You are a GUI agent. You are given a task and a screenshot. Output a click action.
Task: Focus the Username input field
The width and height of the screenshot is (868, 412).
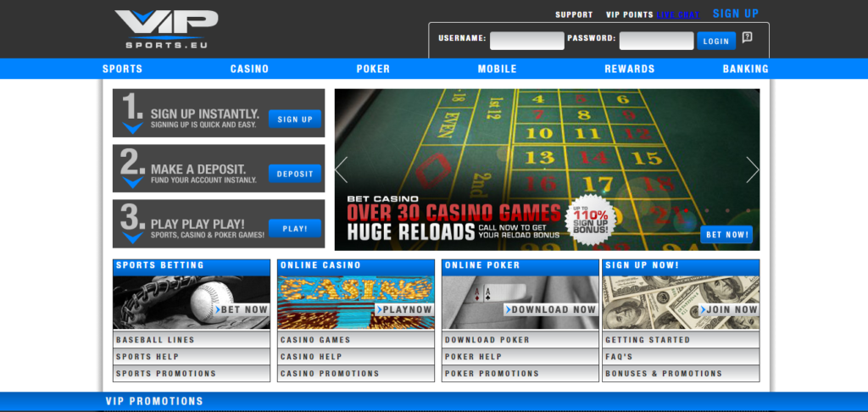pyautogui.click(x=527, y=41)
